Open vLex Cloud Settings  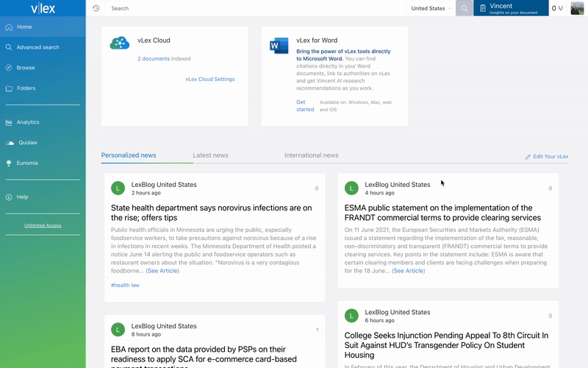click(x=210, y=79)
